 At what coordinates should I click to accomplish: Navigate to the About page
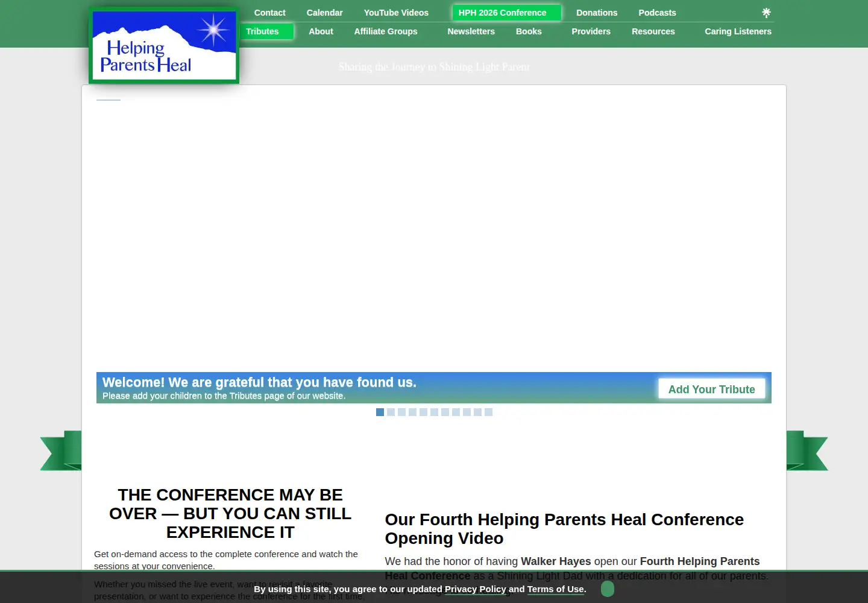click(321, 31)
